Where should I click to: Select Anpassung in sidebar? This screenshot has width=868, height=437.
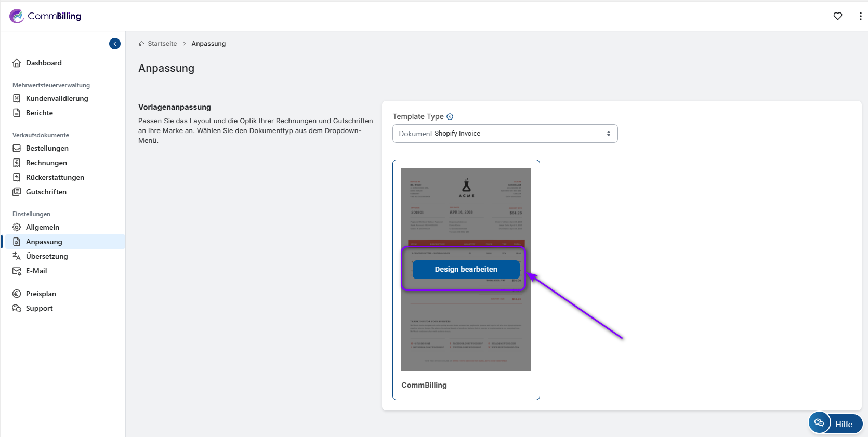pos(44,242)
